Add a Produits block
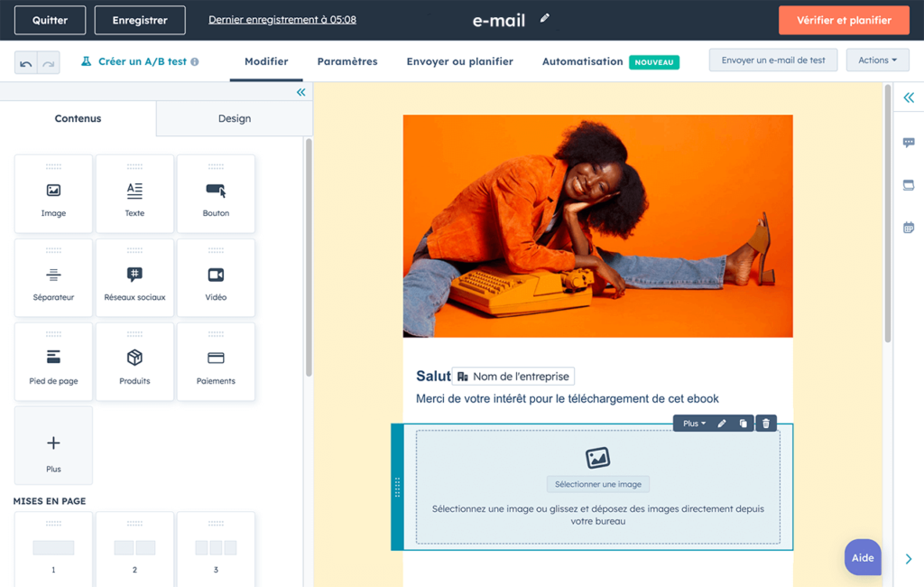The width and height of the screenshot is (924, 587). (x=134, y=361)
